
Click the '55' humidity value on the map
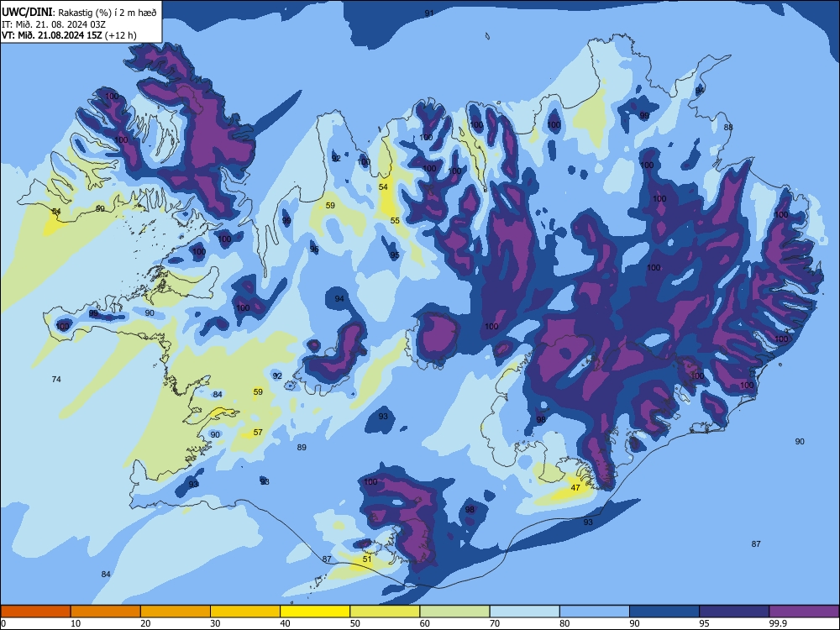[x=395, y=221]
